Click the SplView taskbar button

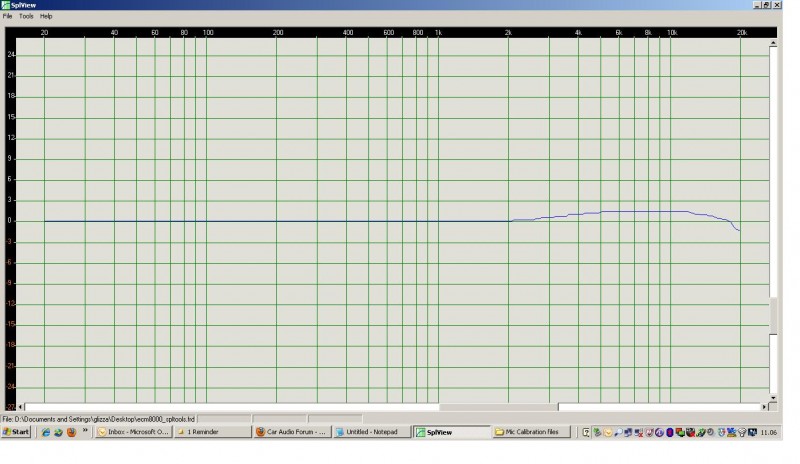452,432
